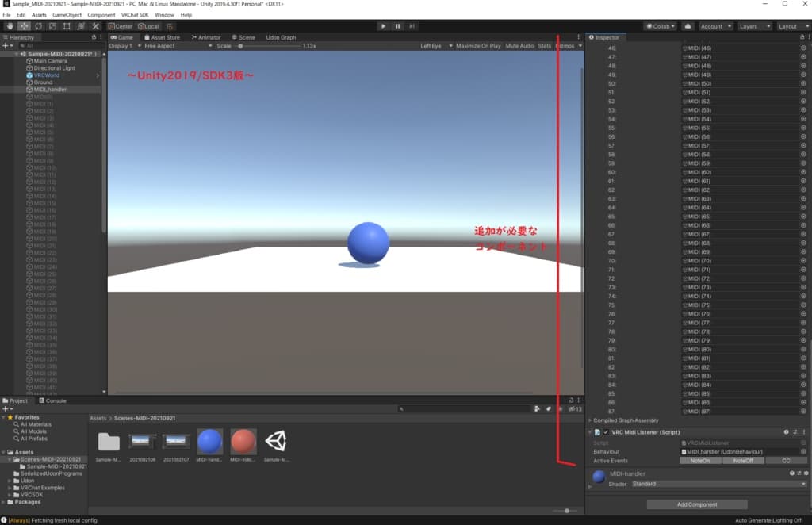
Task: Open the VRChat SDK menu
Action: pos(134,15)
